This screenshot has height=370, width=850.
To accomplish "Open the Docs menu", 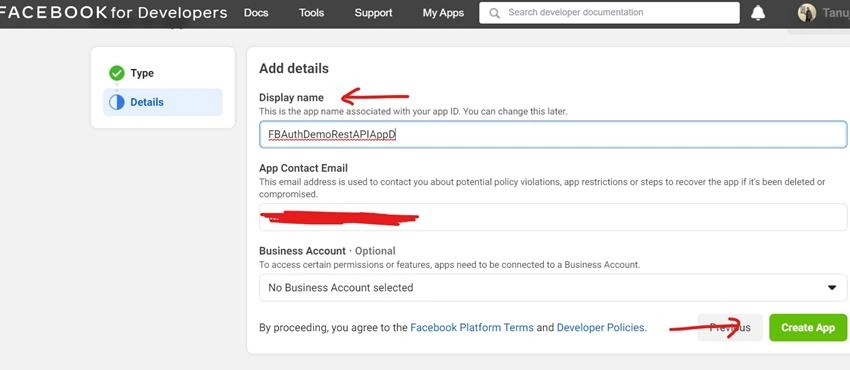I will [256, 13].
